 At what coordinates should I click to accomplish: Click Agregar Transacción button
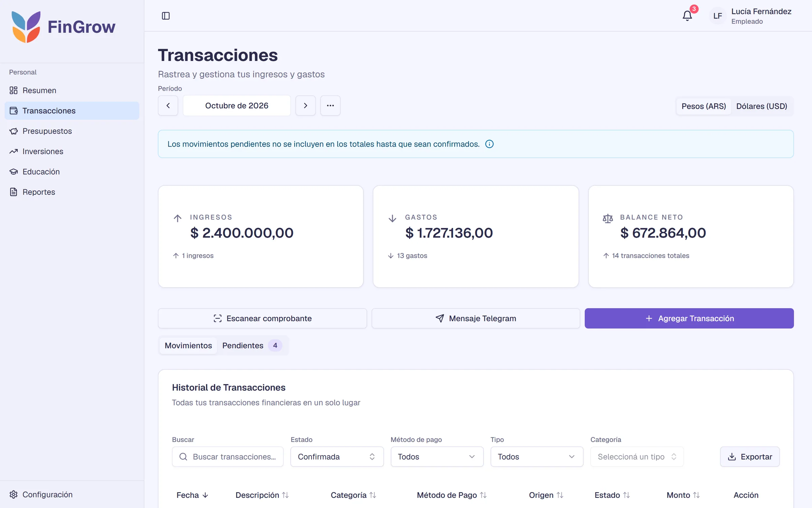coord(689,318)
